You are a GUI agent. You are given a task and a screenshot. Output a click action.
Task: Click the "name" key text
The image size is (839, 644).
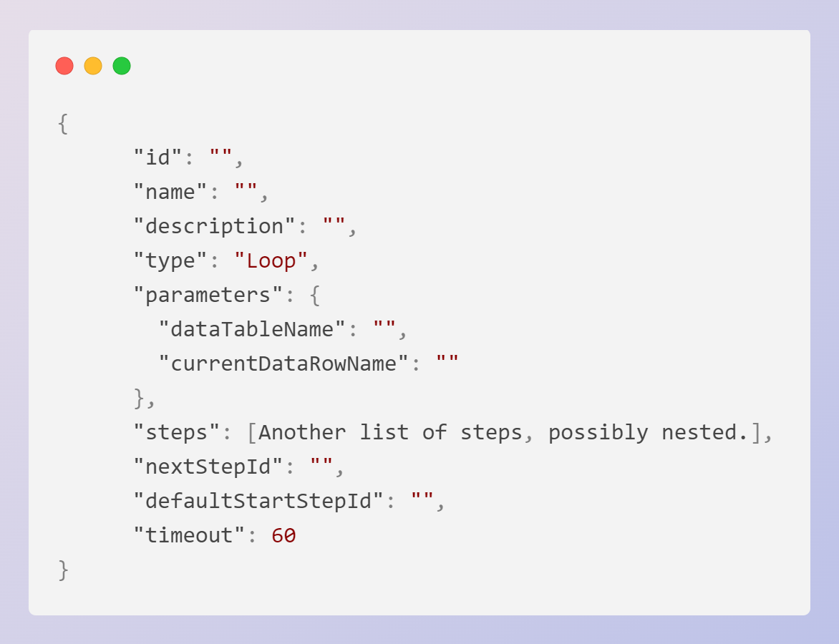[171, 192]
